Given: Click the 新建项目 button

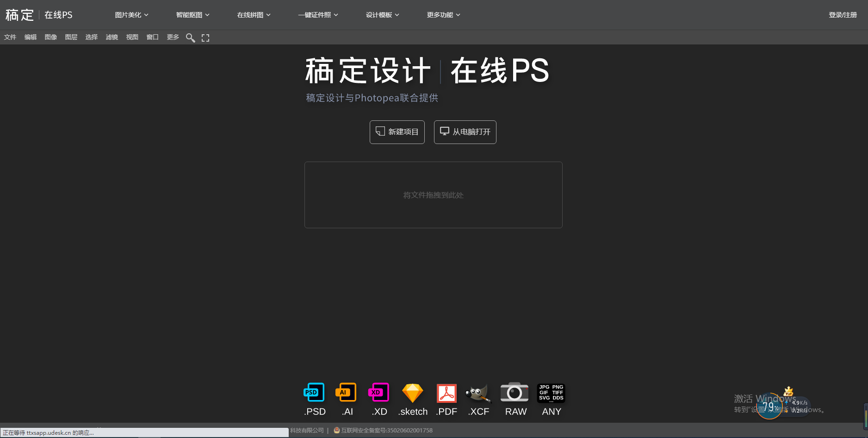Looking at the screenshot, I should coord(397,132).
